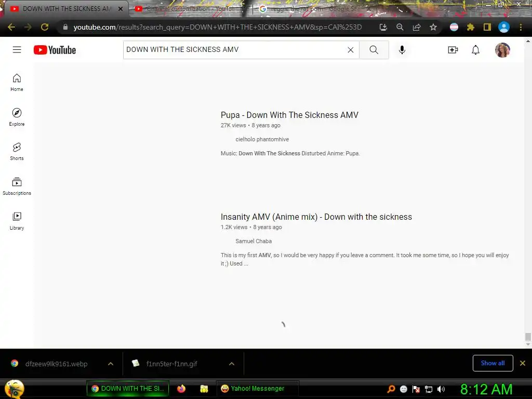Clear search with X icon
The image size is (532, 399).
pyautogui.click(x=351, y=50)
